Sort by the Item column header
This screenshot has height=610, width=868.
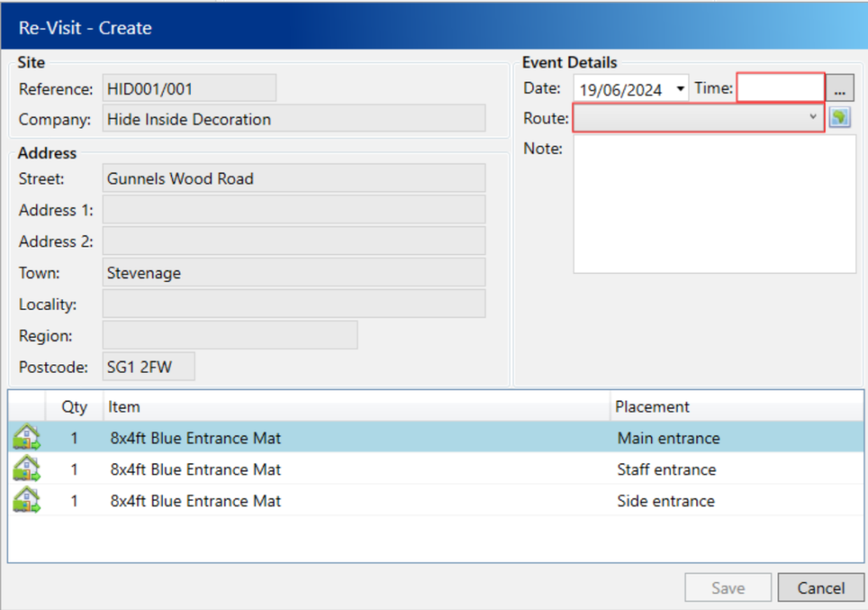click(356, 407)
